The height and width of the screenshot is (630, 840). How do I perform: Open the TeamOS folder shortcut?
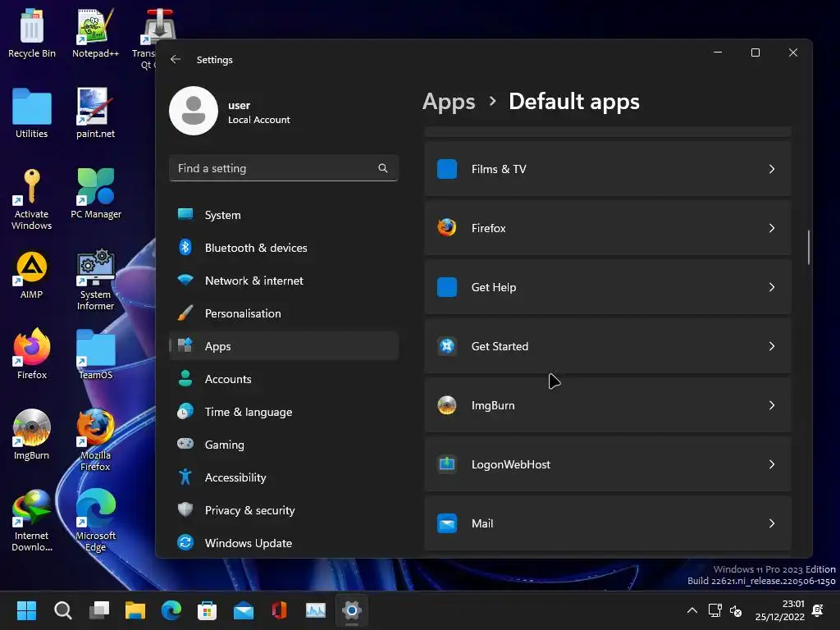pos(95,354)
